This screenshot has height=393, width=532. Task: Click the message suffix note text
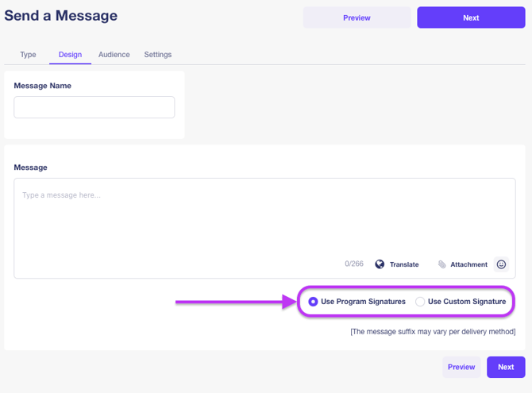[433, 331]
